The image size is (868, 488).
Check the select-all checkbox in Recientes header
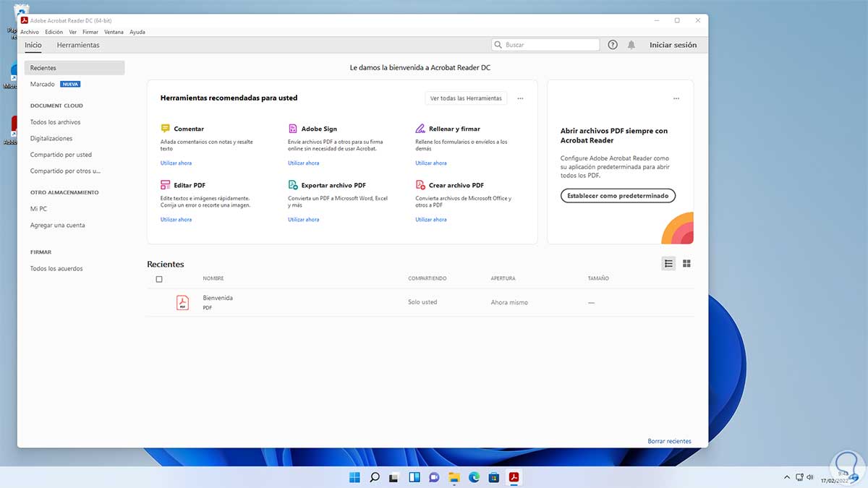[x=159, y=279]
